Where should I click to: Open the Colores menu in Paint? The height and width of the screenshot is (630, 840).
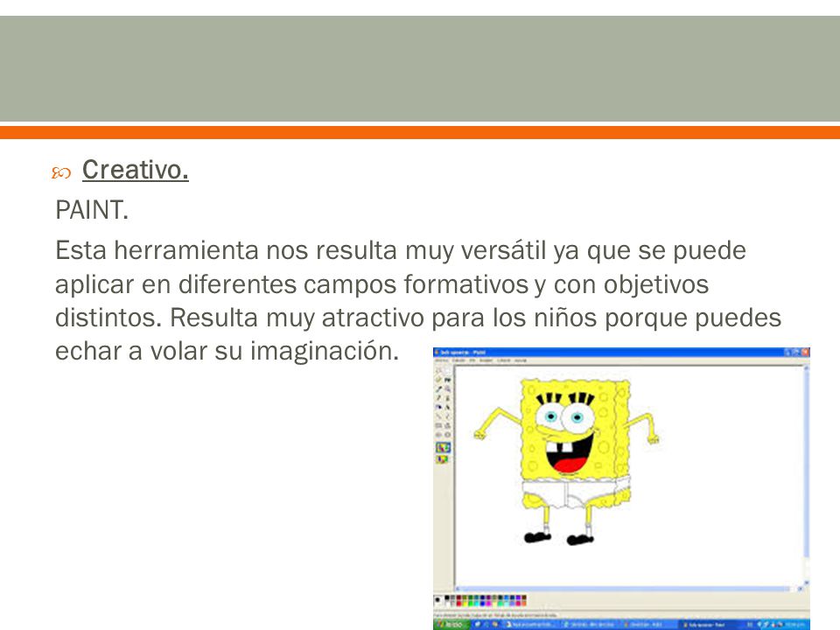point(504,360)
